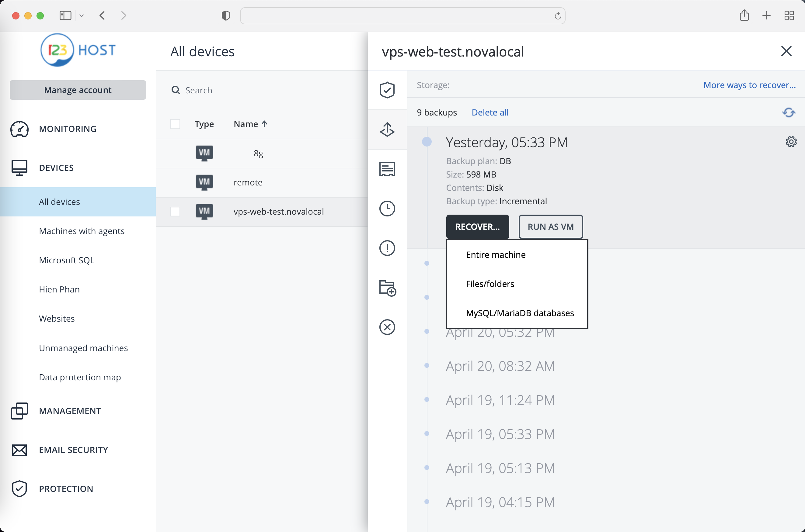The width and height of the screenshot is (805, 532).
Task: Click the Recovery icon in device panel
Action: tap(387, 129)
